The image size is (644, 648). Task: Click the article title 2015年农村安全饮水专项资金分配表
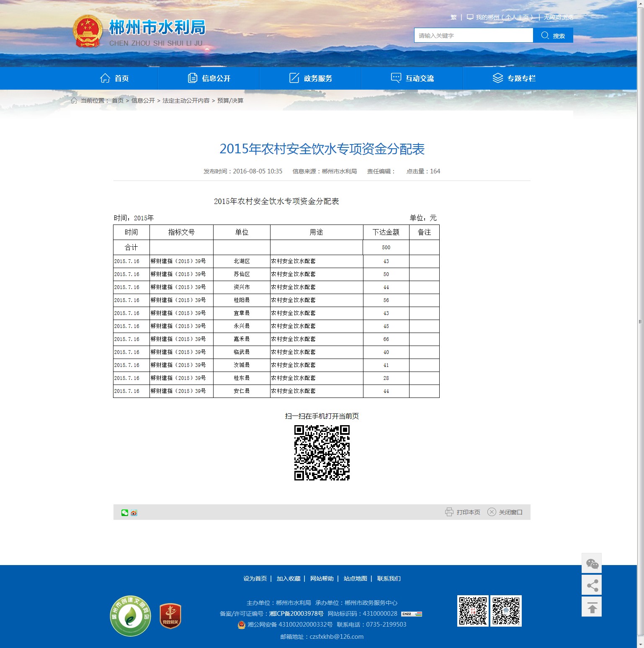coord(322,149)
